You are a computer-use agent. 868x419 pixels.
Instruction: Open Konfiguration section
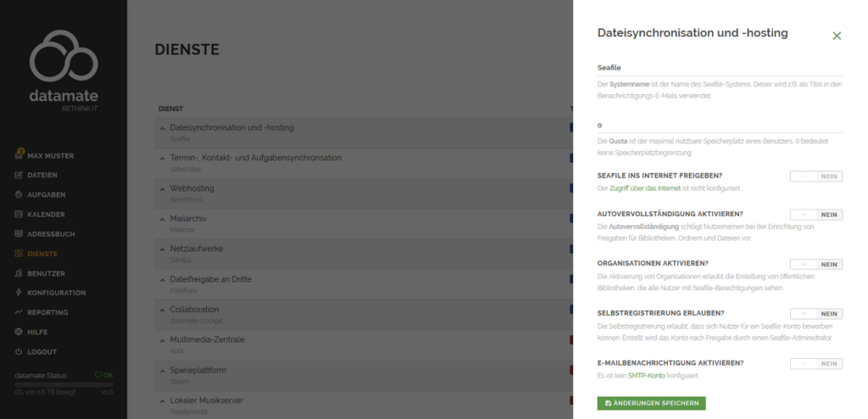pos(57,293)
